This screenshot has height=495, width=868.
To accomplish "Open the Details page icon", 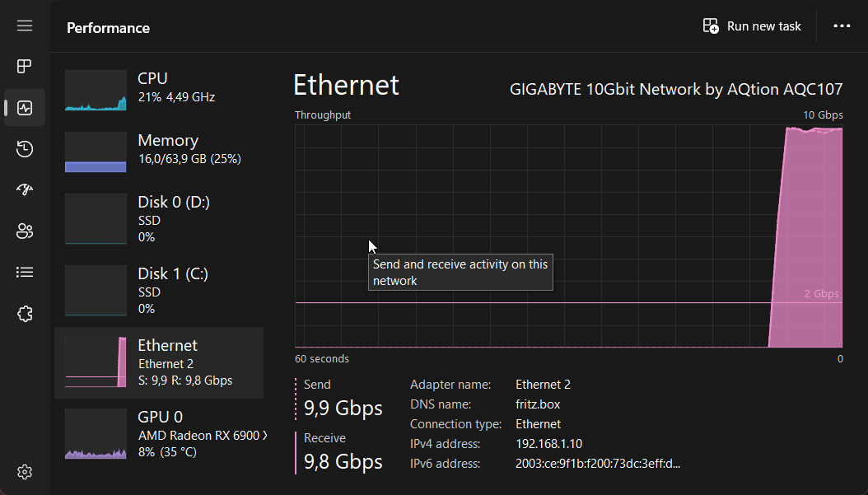I will 25,273.
